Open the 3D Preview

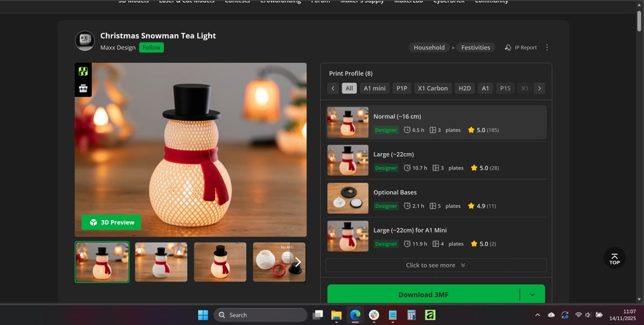click(112, 222)
